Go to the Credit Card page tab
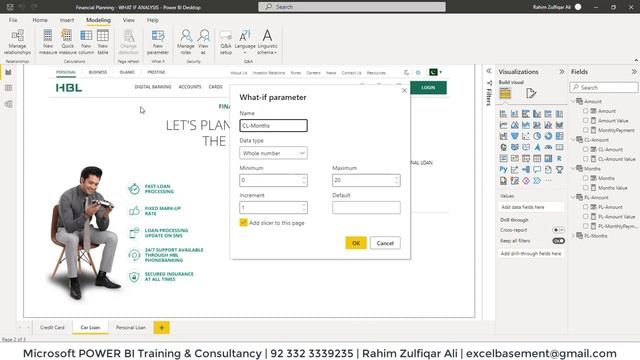This screenshot has width=640, height=360. point(52,327)
